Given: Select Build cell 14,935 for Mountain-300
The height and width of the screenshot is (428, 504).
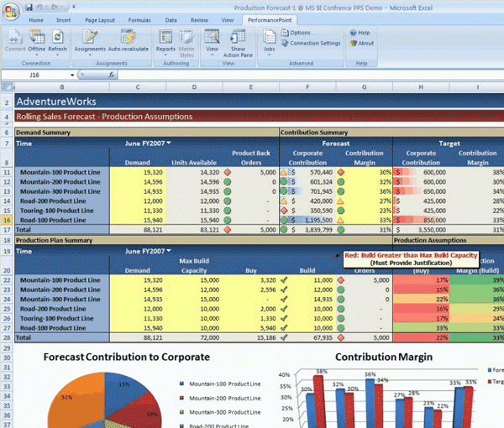Looking at the screenshot, I should click(307, 300).
